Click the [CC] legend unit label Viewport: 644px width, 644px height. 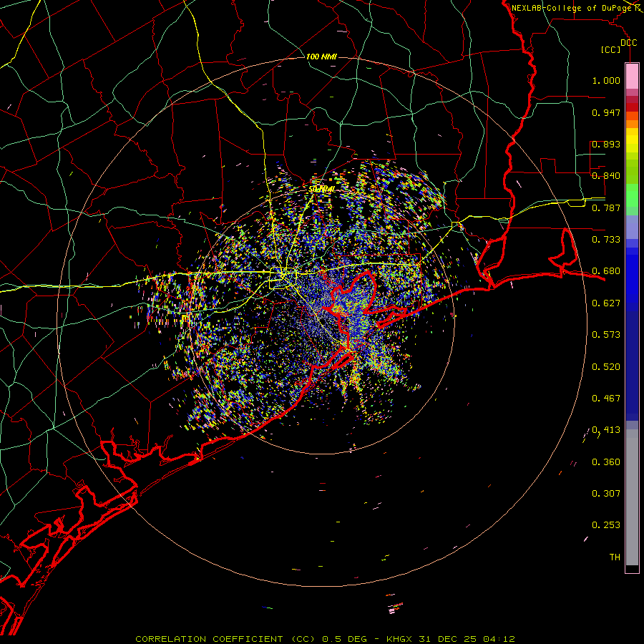(611, 49)
